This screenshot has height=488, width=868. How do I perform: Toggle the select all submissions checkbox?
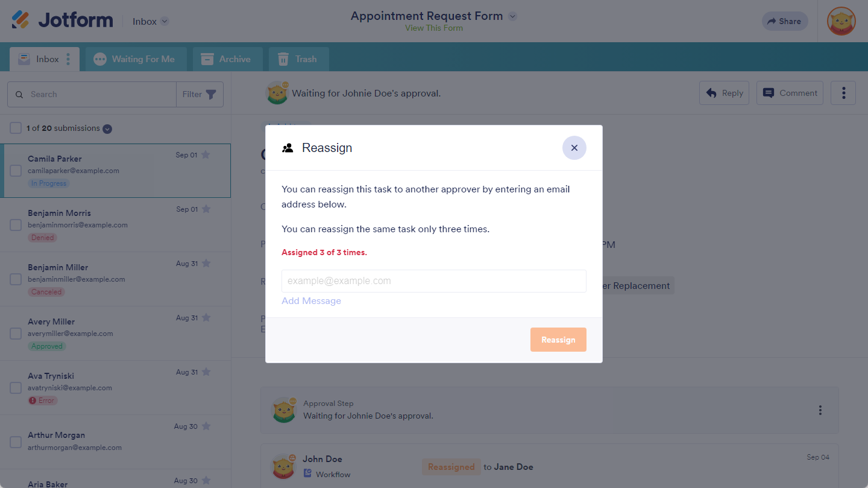[16, 128]
